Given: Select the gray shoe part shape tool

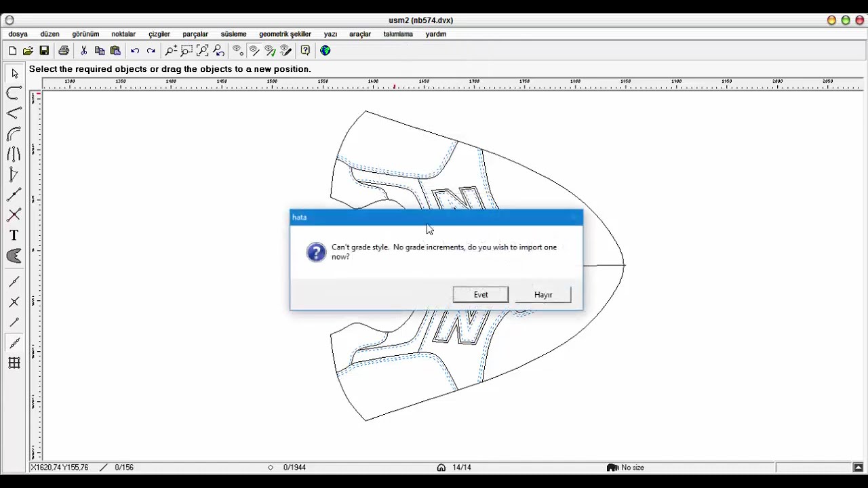Looking at the screenshot, I should click(x=14, y=256).
